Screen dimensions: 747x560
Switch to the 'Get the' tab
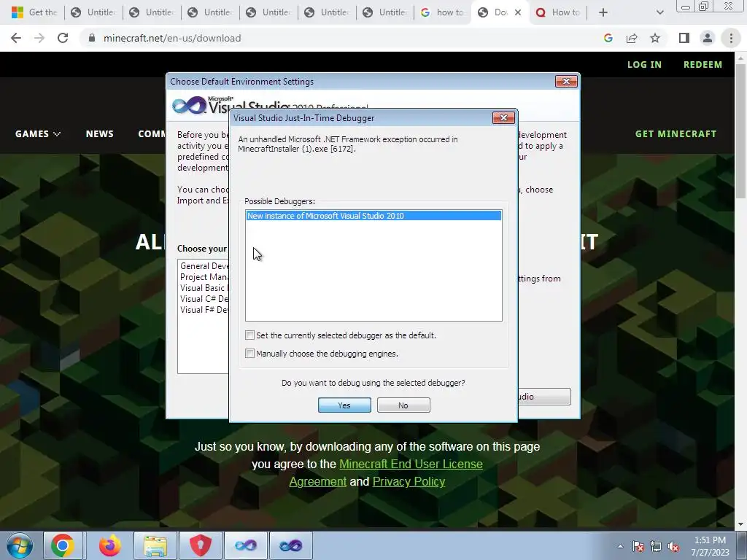34,12
